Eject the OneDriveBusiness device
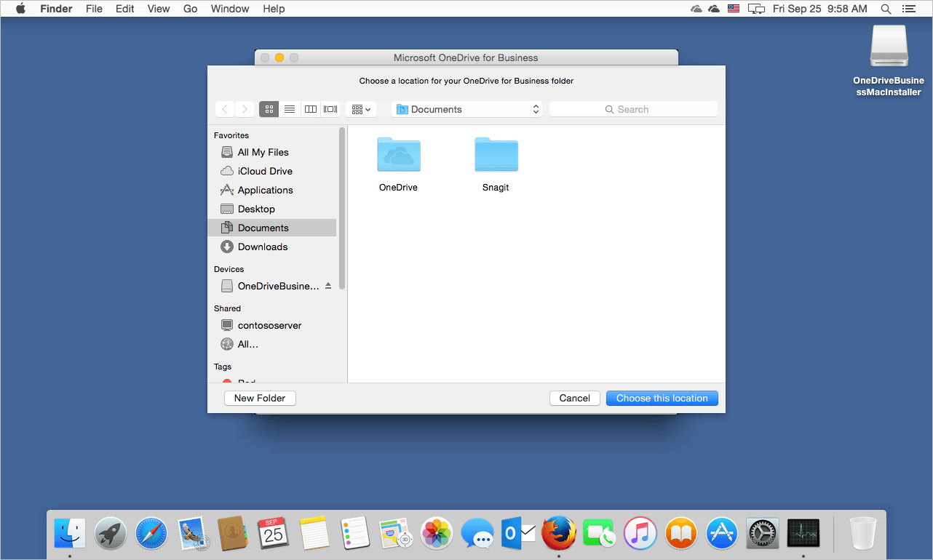Screen dimensions: 933x560 328,286
